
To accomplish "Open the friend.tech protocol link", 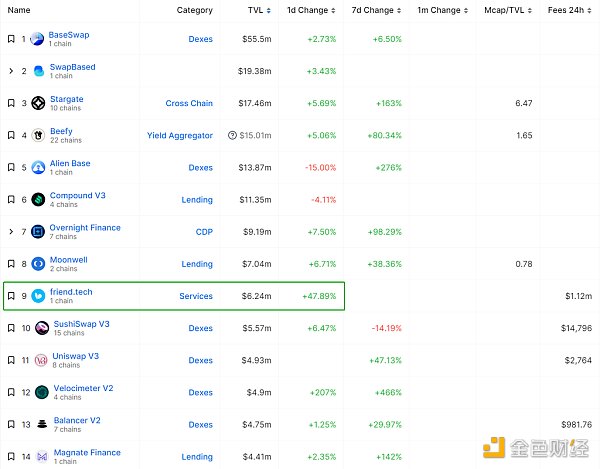I will 71,292.
